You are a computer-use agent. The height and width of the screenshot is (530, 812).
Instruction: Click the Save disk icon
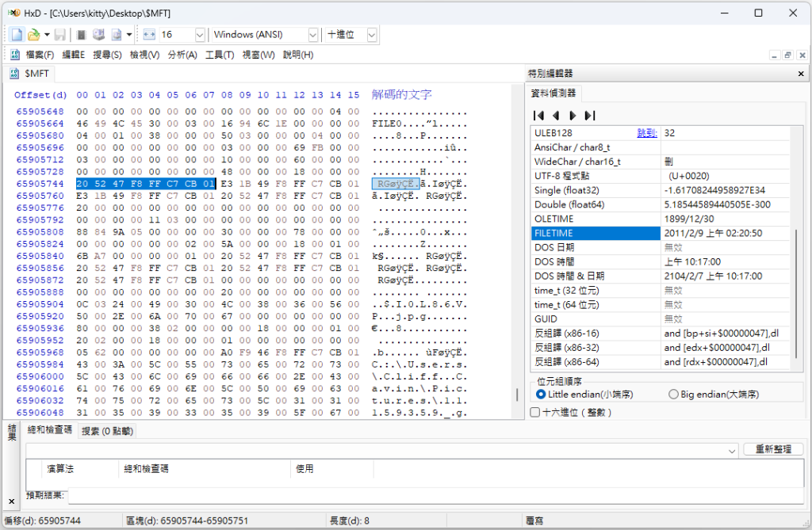pos(60,35)
